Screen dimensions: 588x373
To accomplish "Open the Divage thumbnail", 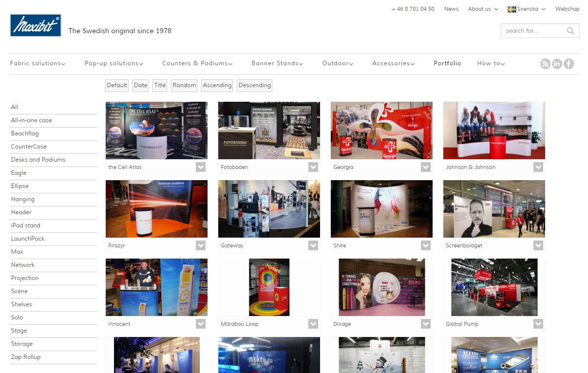I will (x=381, y=287).
